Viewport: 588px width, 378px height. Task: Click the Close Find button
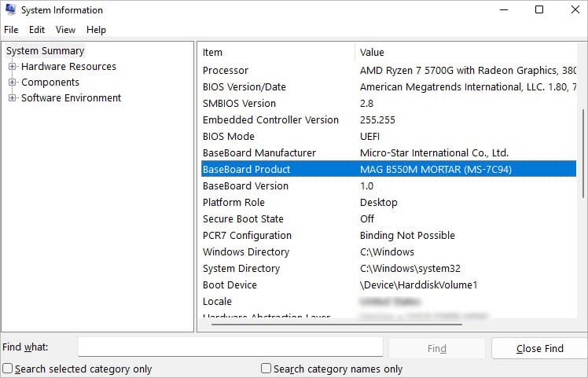point(539,348)
